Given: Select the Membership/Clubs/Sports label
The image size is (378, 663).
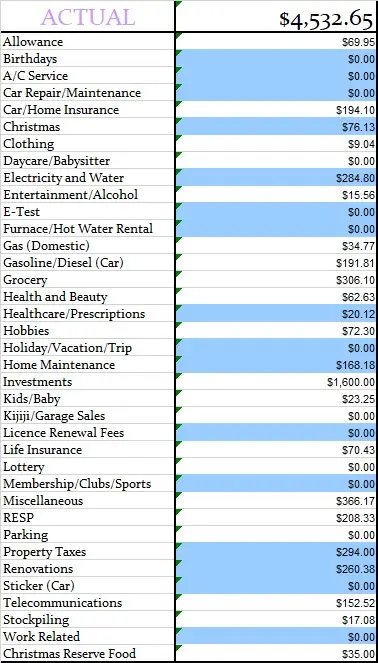Looking at the screenshot, I should [88, 483].
